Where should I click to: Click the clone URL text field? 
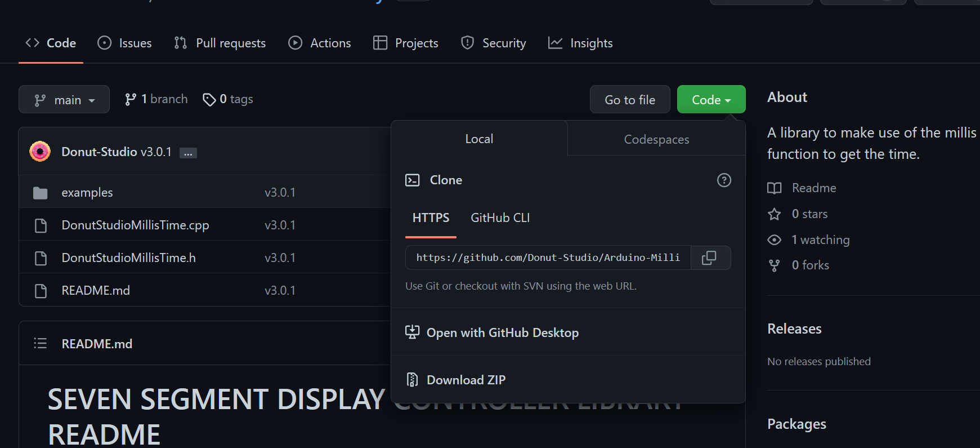548,258
